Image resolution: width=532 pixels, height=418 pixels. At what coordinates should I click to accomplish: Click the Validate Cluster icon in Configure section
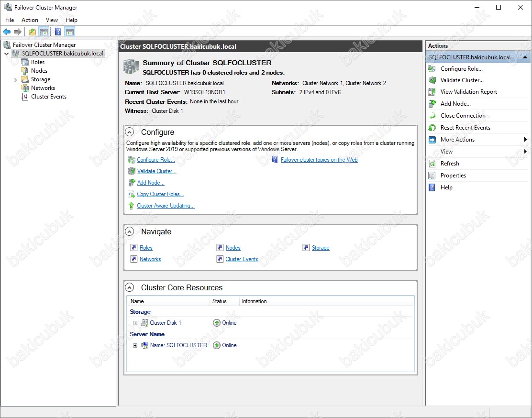pos(131,171)
